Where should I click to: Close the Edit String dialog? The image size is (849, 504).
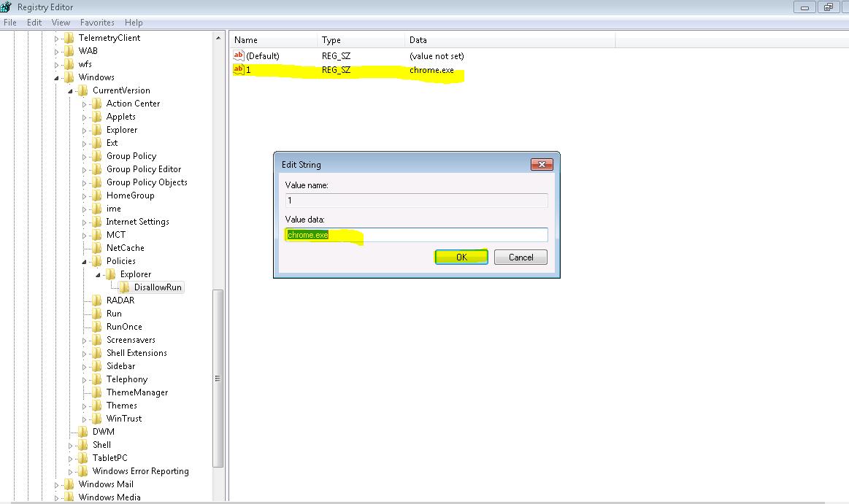pyautogui.click(x=542, y=164)
